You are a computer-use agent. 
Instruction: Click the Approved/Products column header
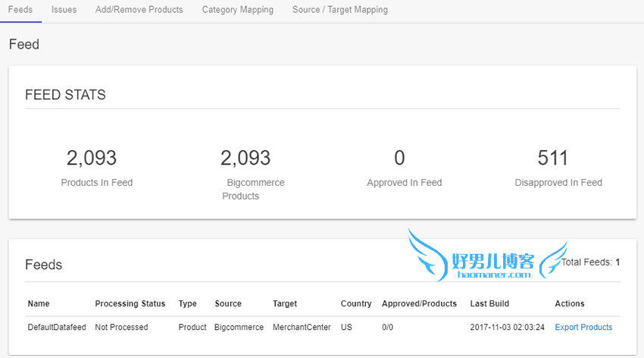tap(419, 303)
